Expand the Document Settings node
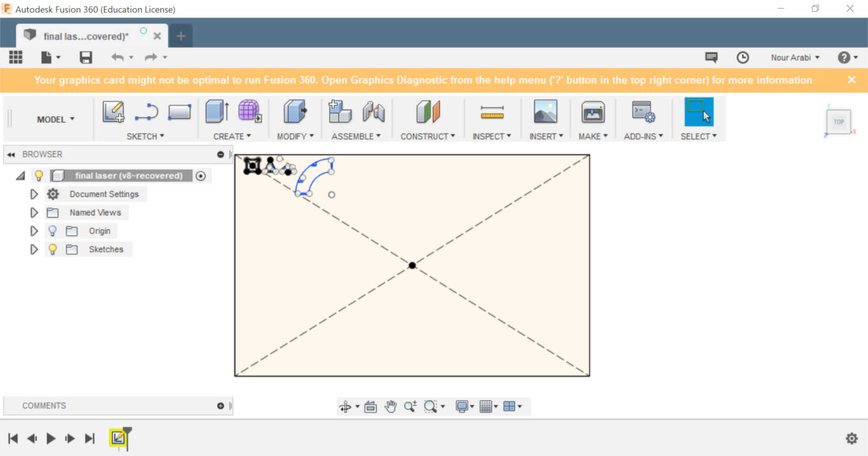Viewport: 868px width, 456px height. coord(34,194)
